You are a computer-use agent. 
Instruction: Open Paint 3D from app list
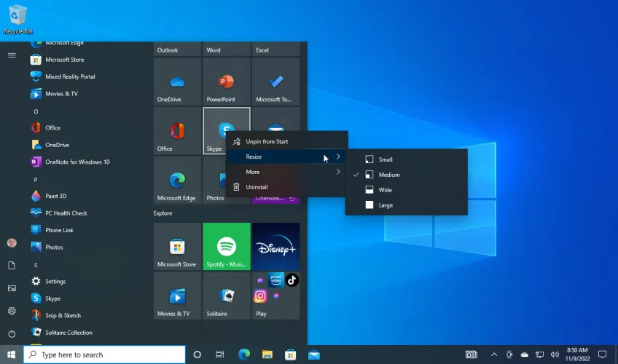pos(55,196)
